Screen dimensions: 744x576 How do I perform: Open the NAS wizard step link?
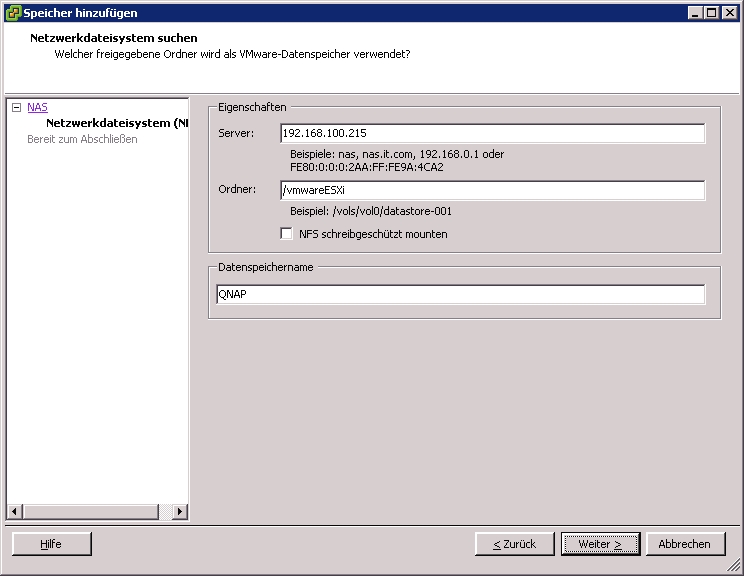(37, 107)
